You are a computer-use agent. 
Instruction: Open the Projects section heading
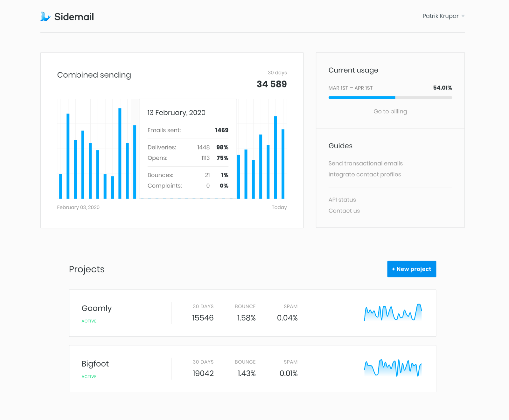point(87,269)
